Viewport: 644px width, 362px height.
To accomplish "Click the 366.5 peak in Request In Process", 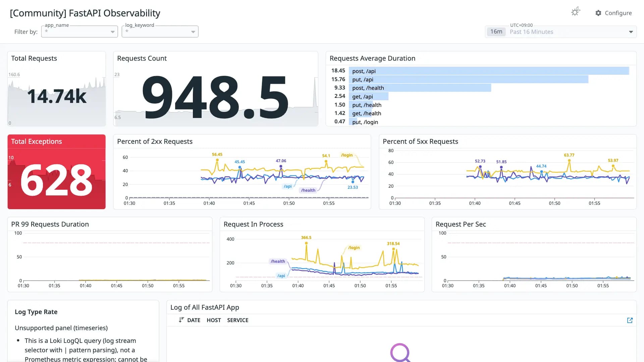I will [306, 243].
